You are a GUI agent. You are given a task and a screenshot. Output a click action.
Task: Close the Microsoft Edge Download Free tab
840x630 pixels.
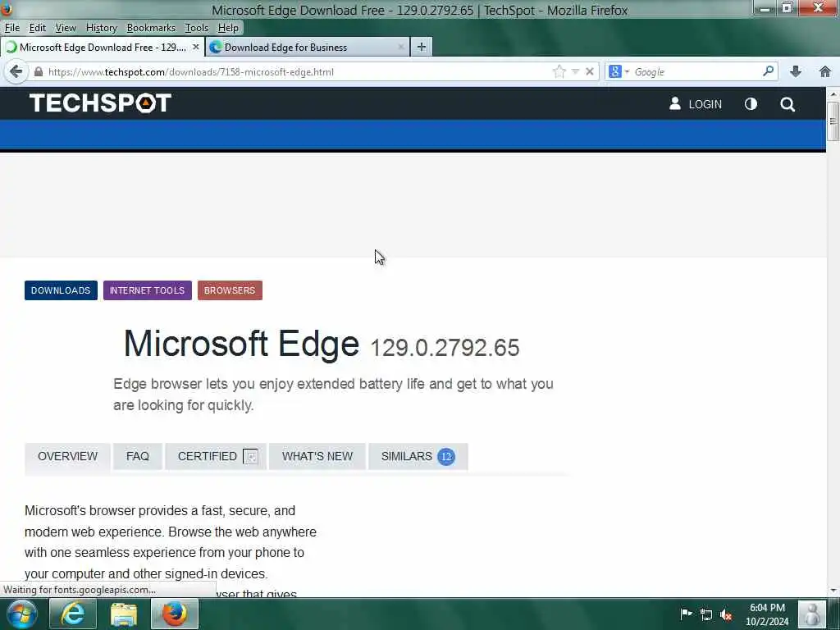point(195,47)
